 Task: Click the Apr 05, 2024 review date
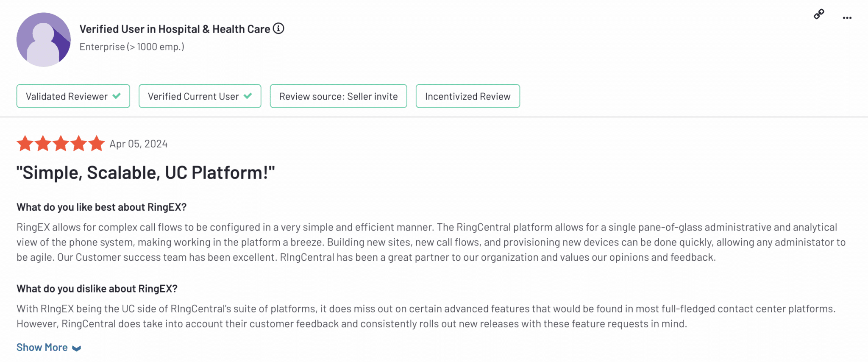(x=139, y=144)
